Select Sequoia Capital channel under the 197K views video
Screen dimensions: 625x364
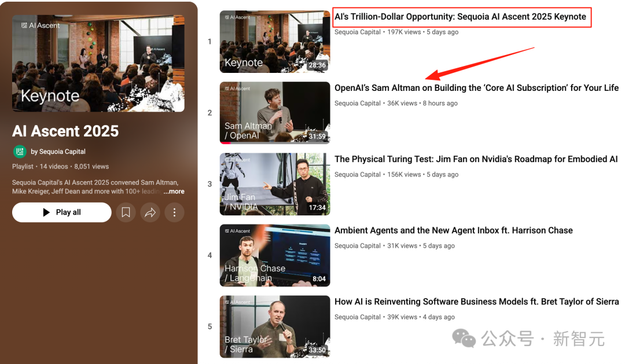click(x=358, y=32)
